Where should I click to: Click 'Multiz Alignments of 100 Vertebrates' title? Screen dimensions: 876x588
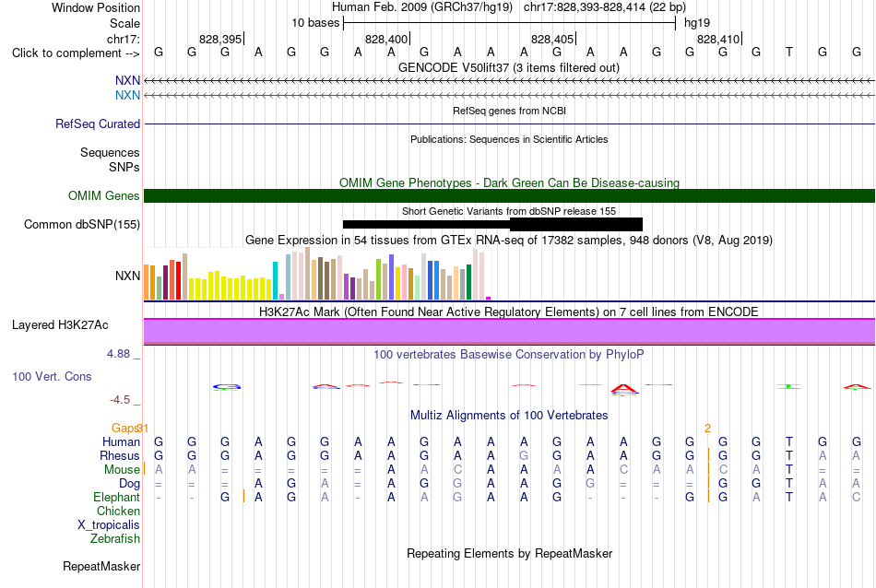tap(509, 415)
